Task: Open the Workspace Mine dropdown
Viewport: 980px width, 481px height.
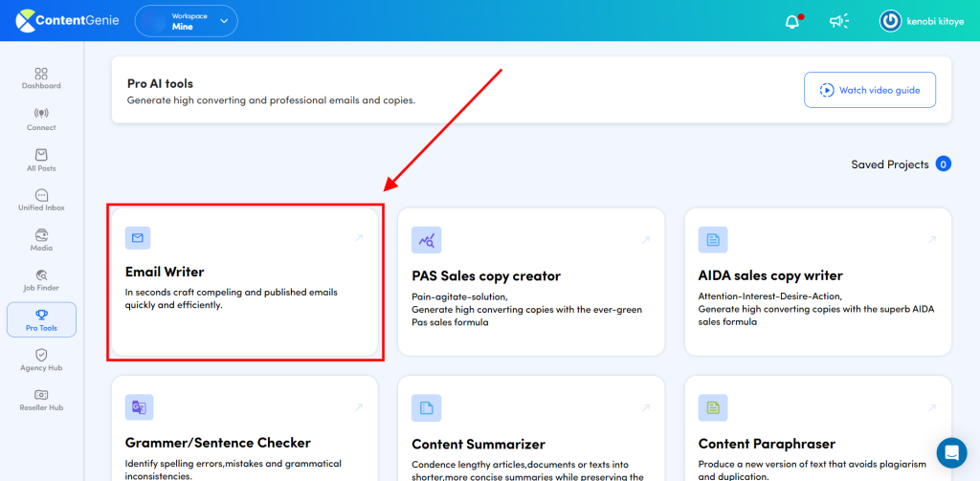Action: tap(187, 21)
